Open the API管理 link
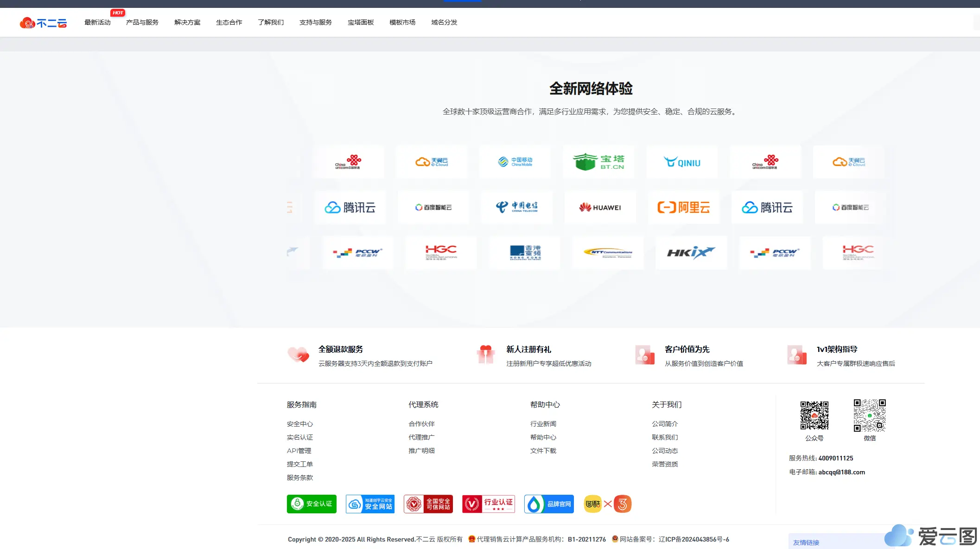 coord(299,451)
